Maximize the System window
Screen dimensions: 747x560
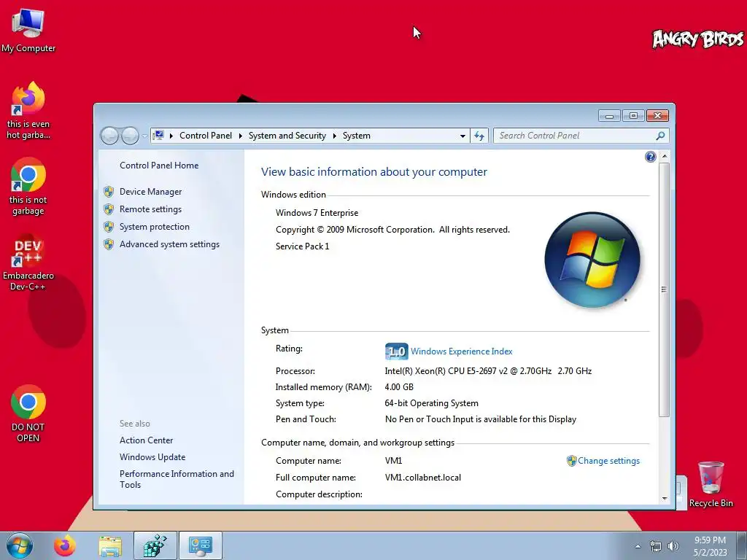pyautogui.click(x=632, y=116)
